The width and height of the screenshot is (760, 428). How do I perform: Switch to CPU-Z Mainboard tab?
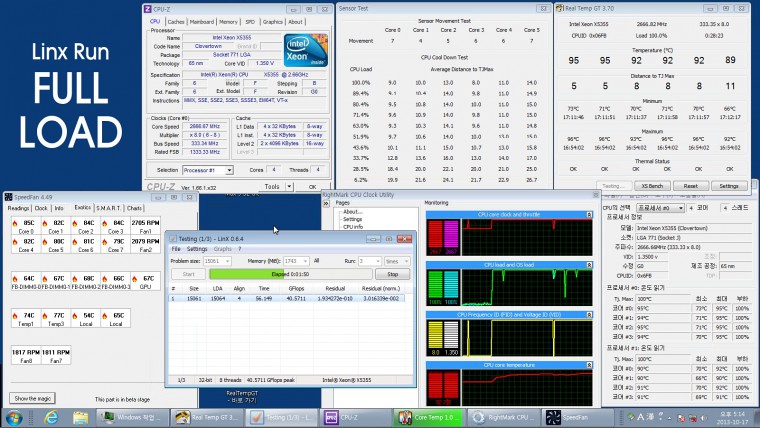click(x=202, y=22)
